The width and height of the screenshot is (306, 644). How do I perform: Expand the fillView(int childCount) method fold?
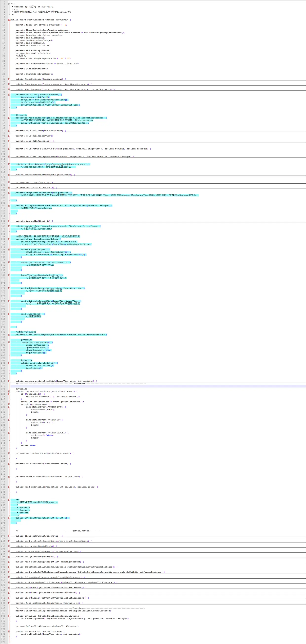tap(9, 131)
